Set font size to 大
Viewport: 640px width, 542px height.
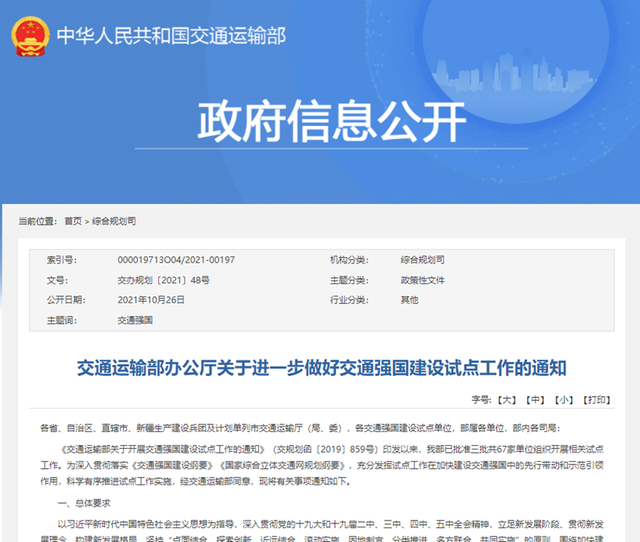point(507,400)
